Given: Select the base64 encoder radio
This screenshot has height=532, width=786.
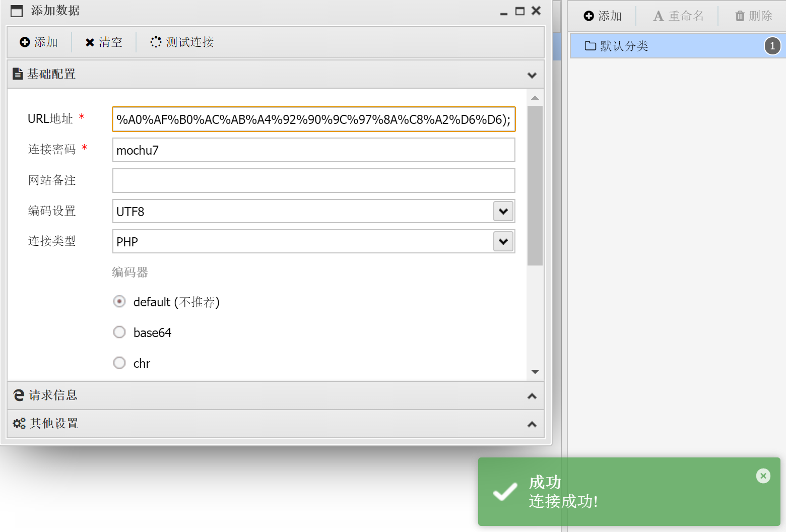Looking at the screenshot, I should 119,332.
